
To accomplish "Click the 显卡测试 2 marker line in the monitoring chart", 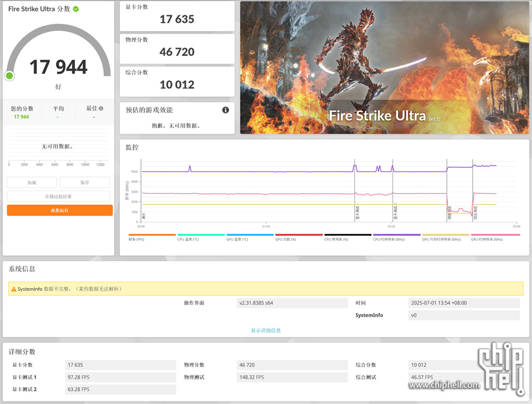I will [x=392, y=191].
